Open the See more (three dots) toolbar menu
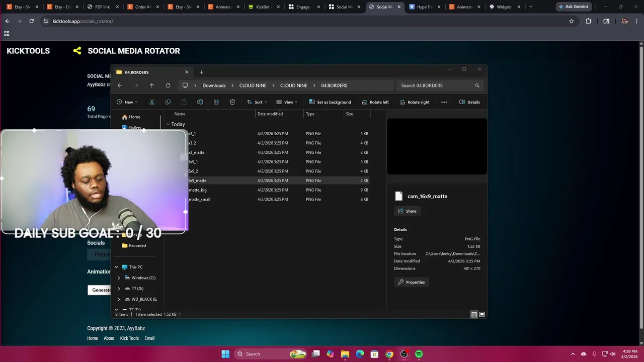 point(444,102)
